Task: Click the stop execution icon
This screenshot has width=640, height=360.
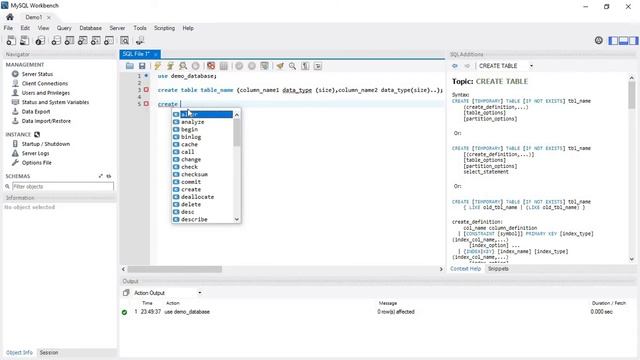Action: [196, 66]
